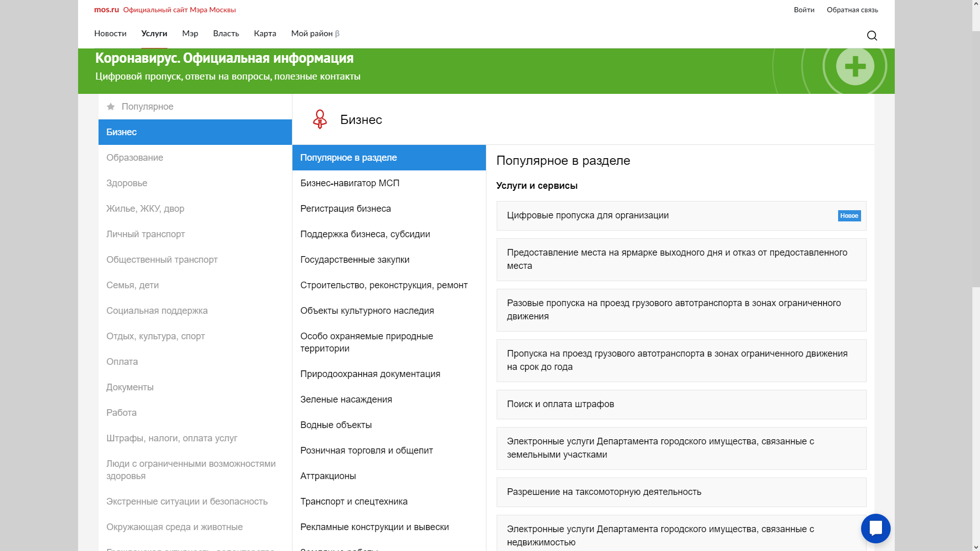Open land plots services of Департамент городского имущества
The image size is (980, 551).
coord(681,448)
